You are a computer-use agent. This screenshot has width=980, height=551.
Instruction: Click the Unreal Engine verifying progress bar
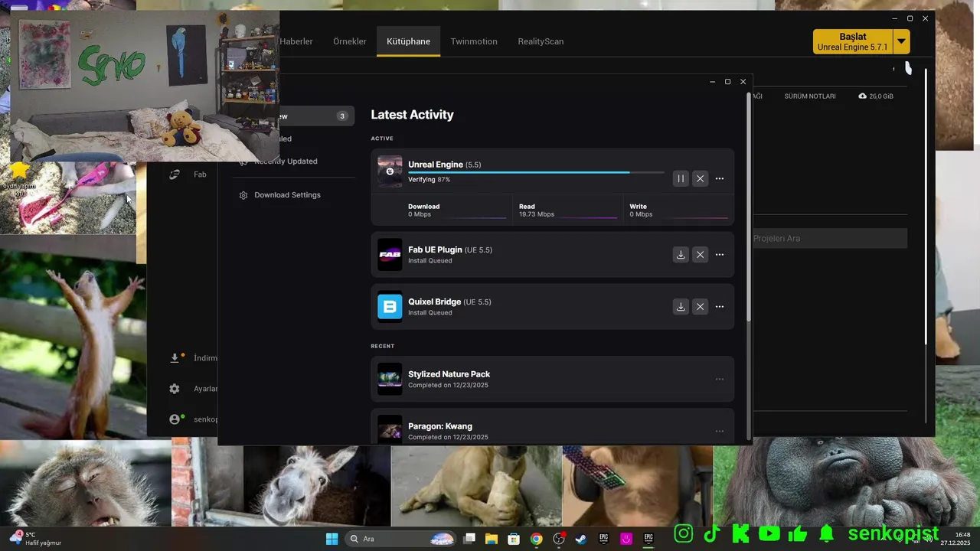click(536, 172)
